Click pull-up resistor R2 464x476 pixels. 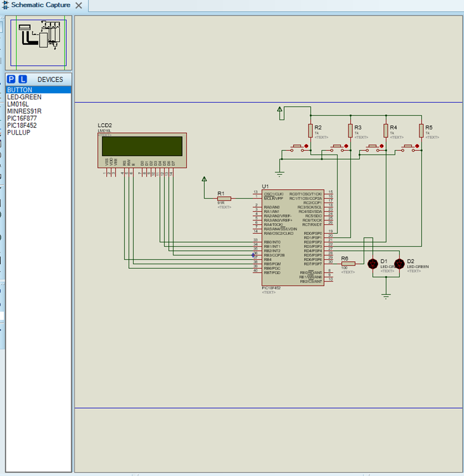pyautogui.click(x=310, y=131)
